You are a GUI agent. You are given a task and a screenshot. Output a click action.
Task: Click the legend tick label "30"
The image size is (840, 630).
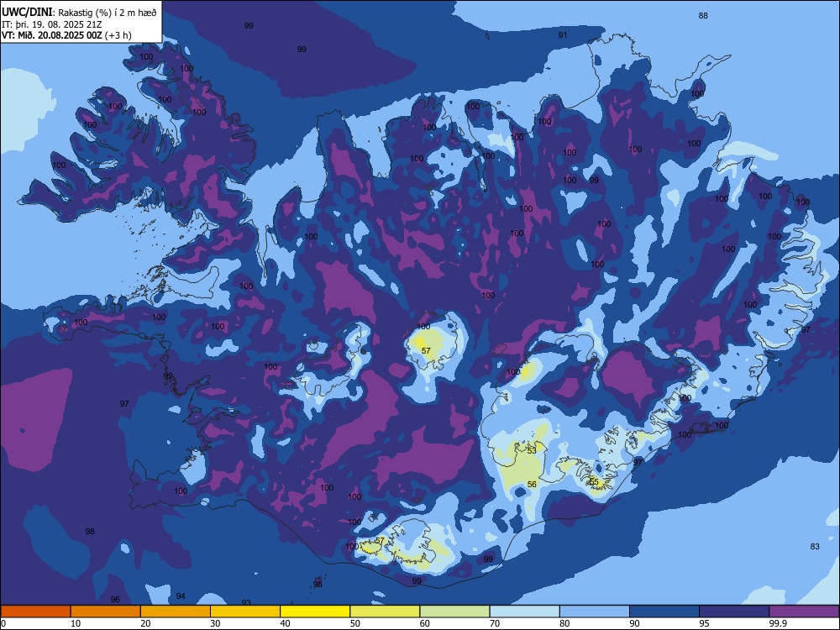(x=215, y=623)
